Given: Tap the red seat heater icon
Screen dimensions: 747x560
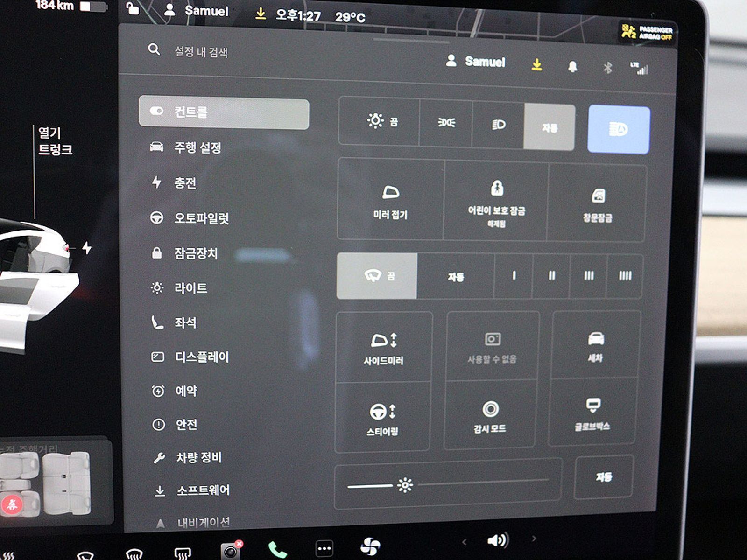Looking at the screenshot, I should tap(11, 504).
